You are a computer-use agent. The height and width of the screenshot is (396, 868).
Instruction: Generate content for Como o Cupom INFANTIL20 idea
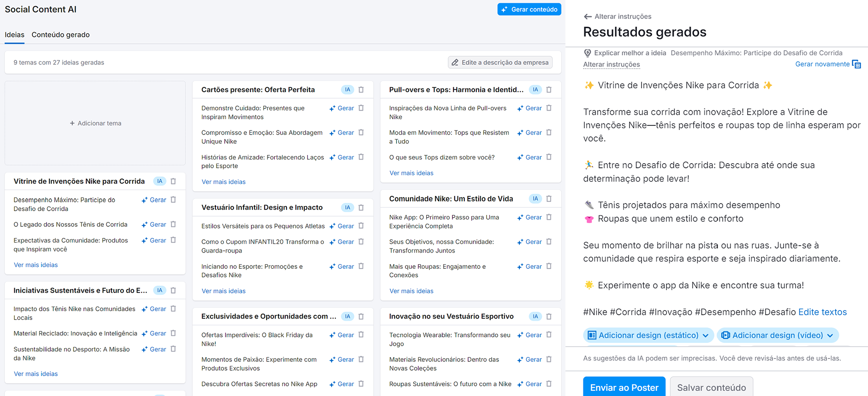point(342,242)
